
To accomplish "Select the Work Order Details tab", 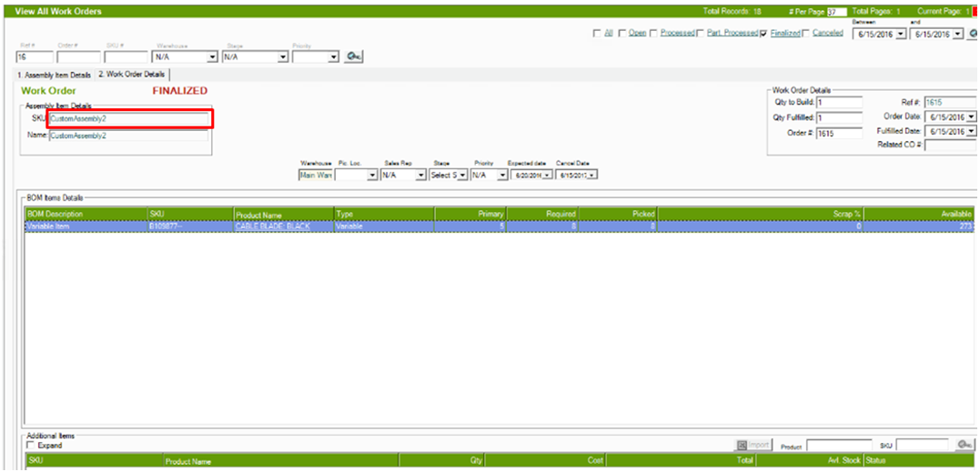I will (x=132, y=75).
